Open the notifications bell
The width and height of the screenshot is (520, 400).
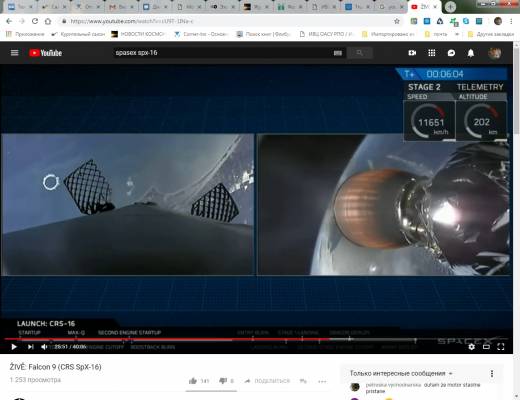pyautogui.click(x=471, y=53)
